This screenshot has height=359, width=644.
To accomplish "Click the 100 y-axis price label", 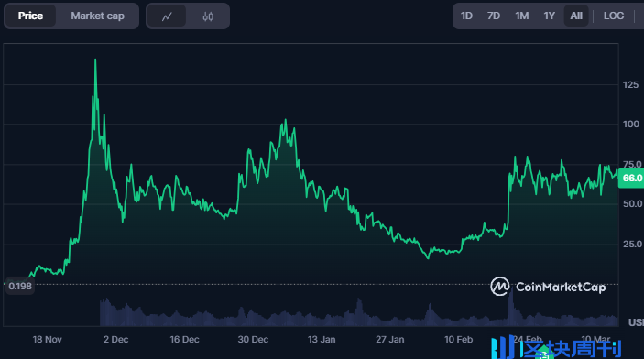I will (x=631, y=124).
